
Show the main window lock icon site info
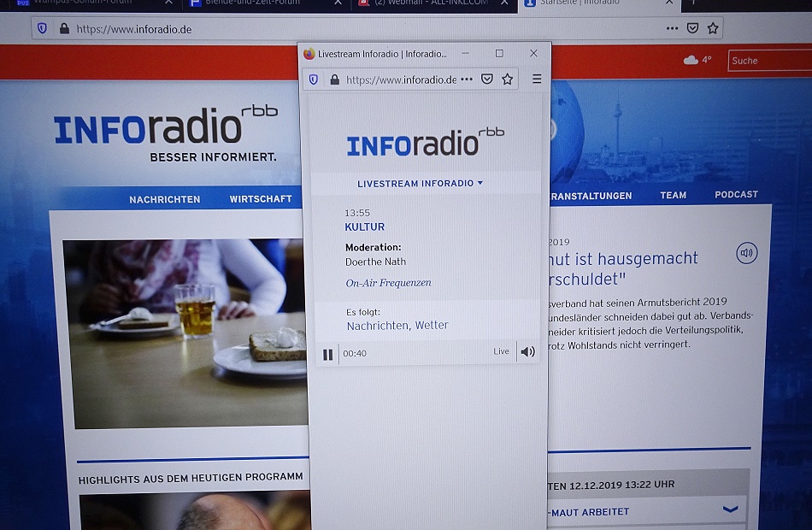coord(64,28)
